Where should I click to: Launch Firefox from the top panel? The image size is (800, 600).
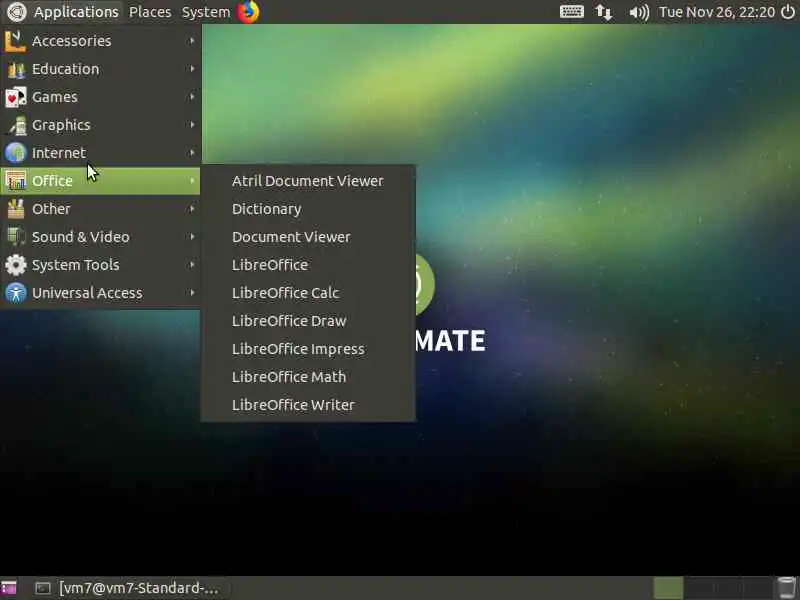(x=248, y=11)
